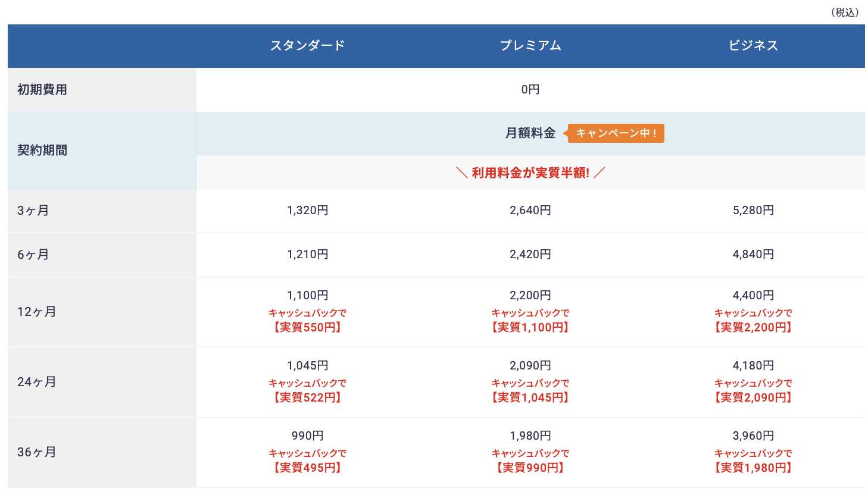Click the red 【実質550円】 cashback price

pos(307,328)
